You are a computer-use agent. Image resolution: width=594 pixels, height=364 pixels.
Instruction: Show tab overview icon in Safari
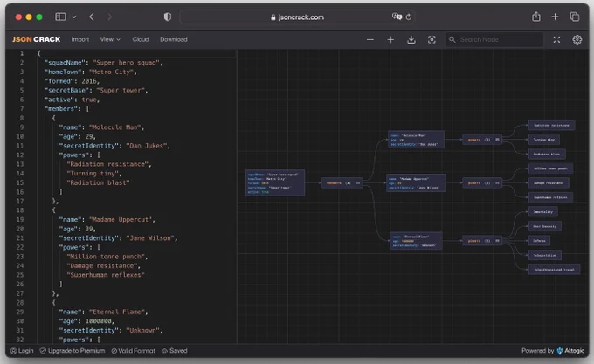tap(575, 17)
